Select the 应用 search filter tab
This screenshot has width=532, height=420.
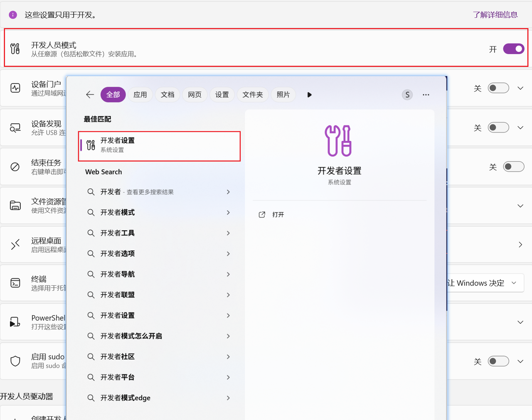point(140,95)
